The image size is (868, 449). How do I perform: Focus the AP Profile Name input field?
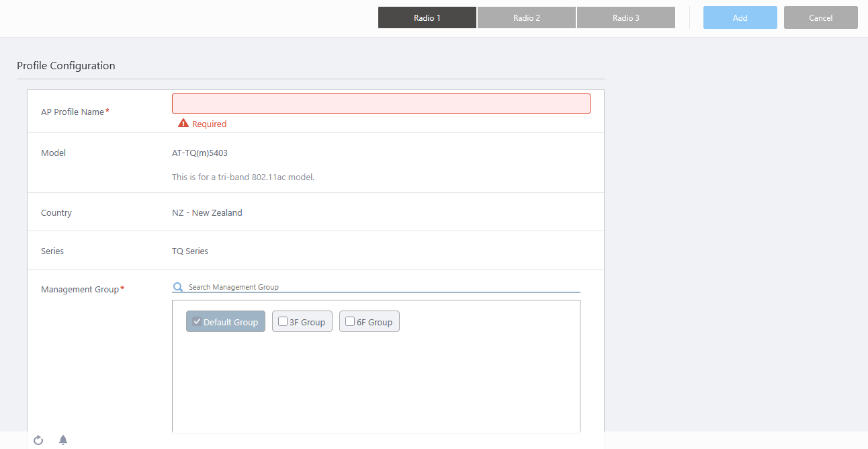[x=381, y=104]
